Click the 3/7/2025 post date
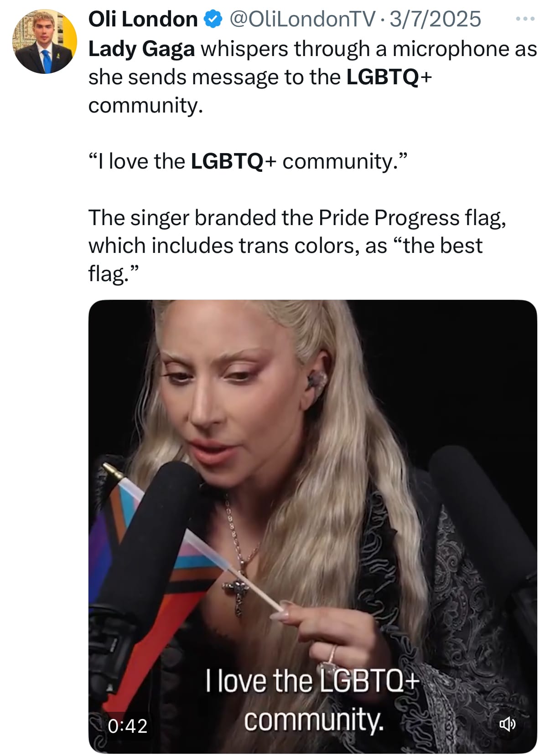550x756 pixels. click(x=435, y=20)
